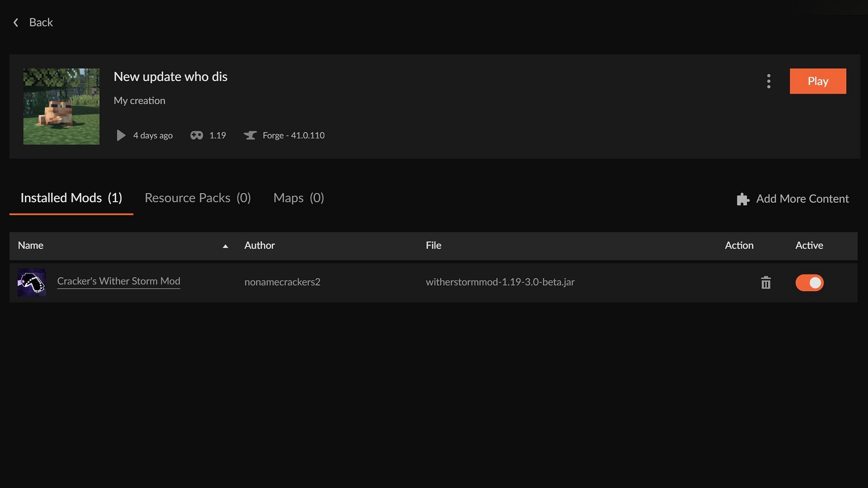868x488 pixels.
Task: Open the Cracker's Wither Storm Mod link
Action: click(x=118, y=281)
